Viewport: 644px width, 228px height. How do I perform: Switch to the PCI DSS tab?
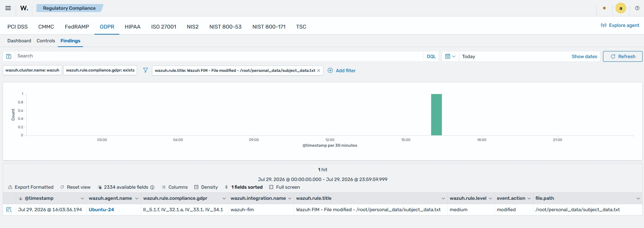click(x=17, y=27)
